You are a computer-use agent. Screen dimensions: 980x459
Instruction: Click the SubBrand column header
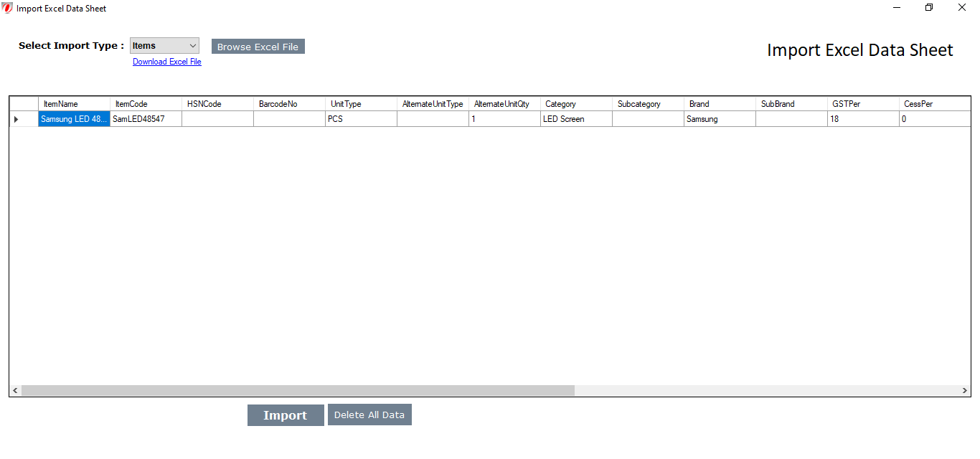pos(792,104)
